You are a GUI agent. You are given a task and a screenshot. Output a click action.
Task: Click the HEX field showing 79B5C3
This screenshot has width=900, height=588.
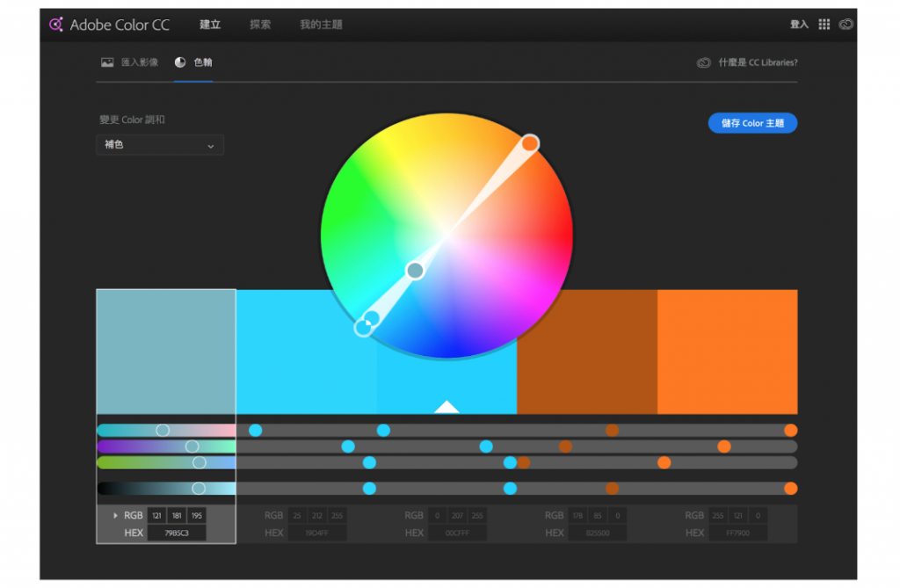177,533
